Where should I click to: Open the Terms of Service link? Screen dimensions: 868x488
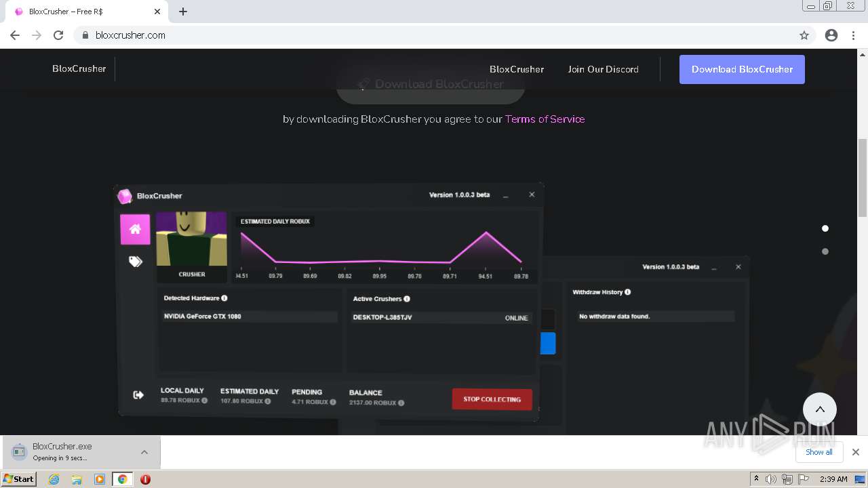(x=545, y=119)
